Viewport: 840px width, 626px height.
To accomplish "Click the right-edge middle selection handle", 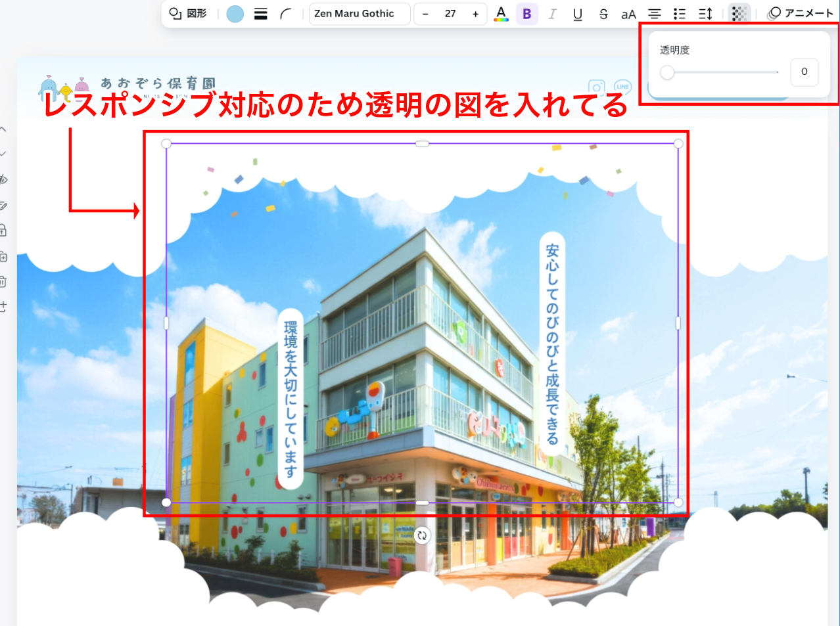I will (x=678, y=323).
